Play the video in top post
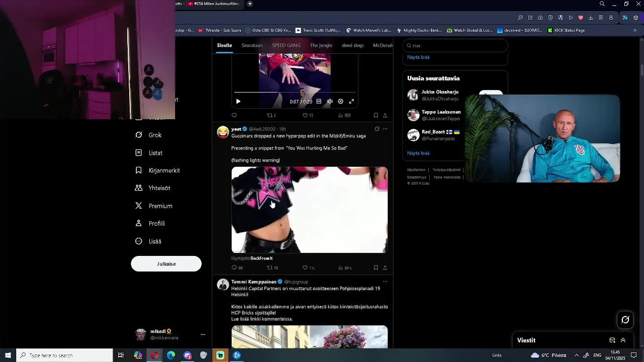This screenshot has width=644, height=362. [x=238, y=102]
